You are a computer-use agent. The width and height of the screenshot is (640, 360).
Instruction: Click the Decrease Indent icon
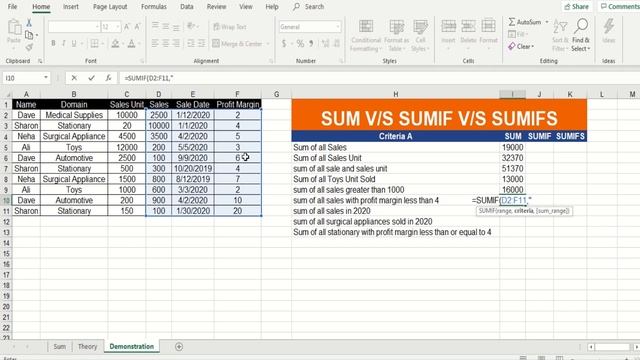191,43
